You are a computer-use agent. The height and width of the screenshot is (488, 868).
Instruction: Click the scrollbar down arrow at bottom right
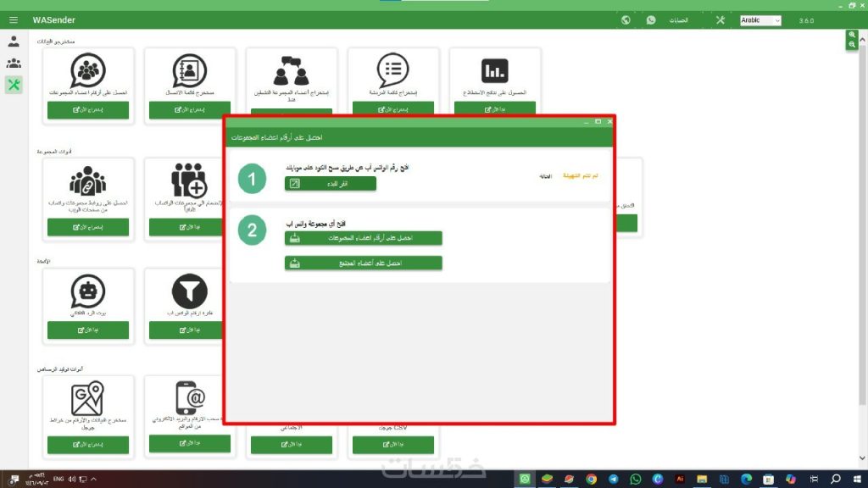[x=862, y=458]
